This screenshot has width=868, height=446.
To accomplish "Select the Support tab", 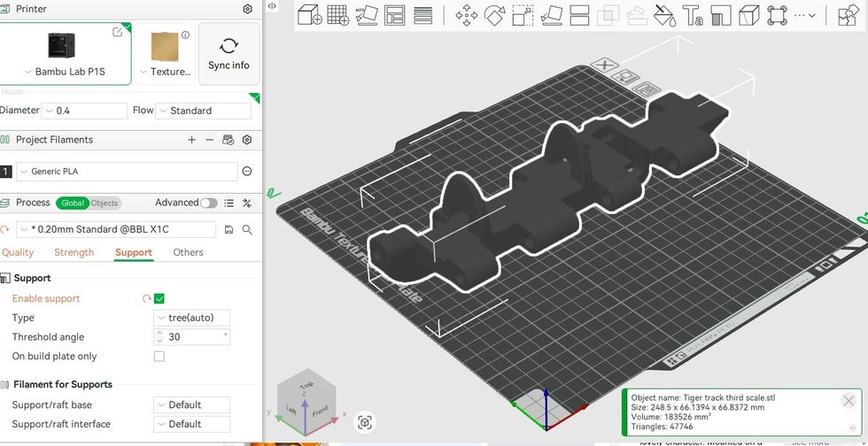I will point(134,252).
